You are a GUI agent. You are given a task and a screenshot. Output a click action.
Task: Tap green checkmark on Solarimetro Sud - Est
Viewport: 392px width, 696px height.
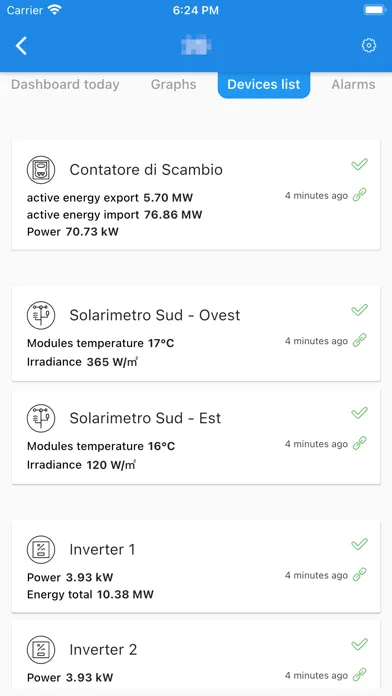tap(359, 413)
